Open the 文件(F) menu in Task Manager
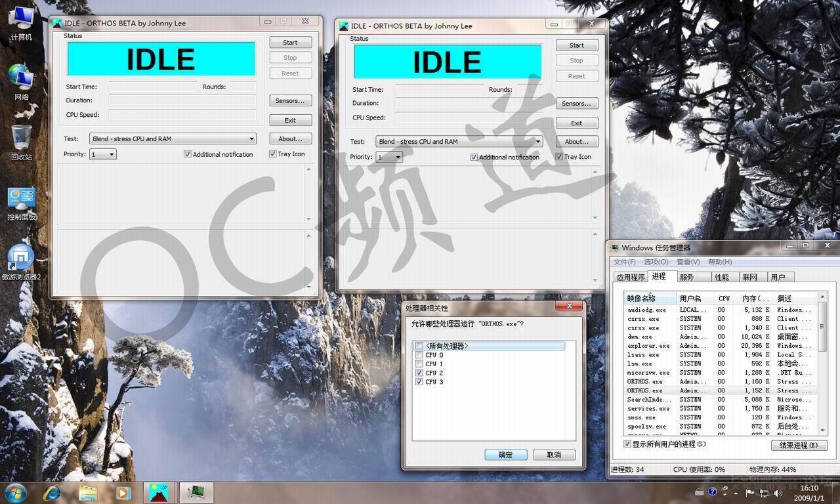Screen dimensions: 840x504 (x=624, y=262)
